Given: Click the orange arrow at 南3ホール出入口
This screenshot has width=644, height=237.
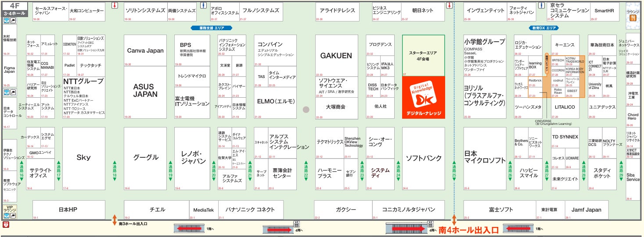Looking at the screenshot, I should [x=115, y=219].
